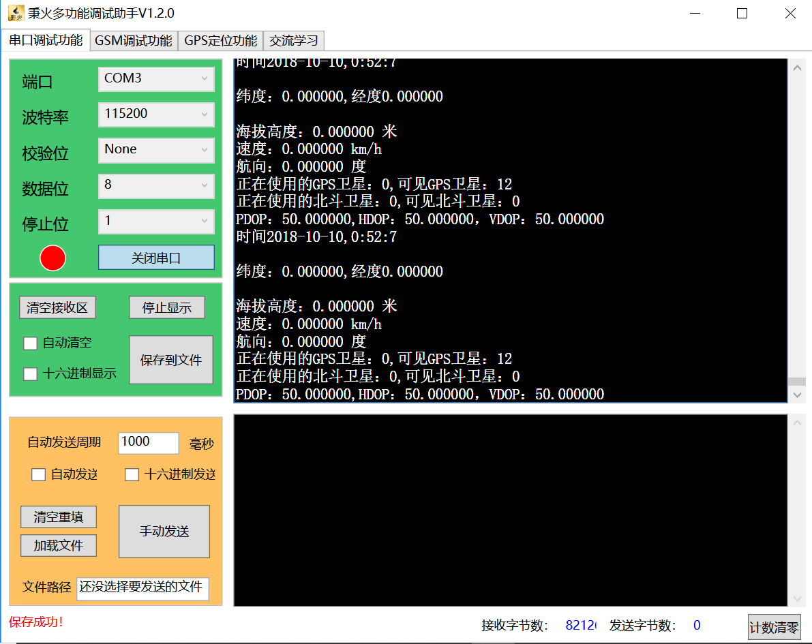This screenshot has height=644, width=812.
Task: Check the 十六进制发送 option
Action: coord(132,474)
